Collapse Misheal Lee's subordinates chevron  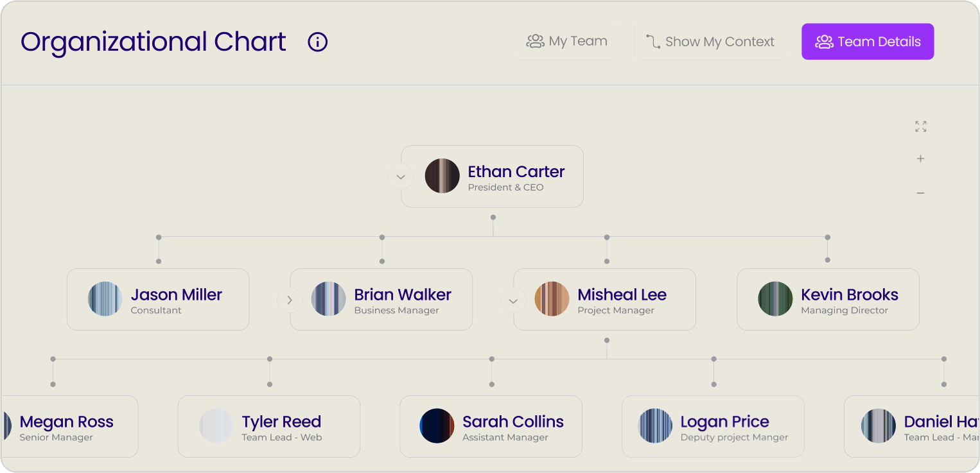coord(513,300)
